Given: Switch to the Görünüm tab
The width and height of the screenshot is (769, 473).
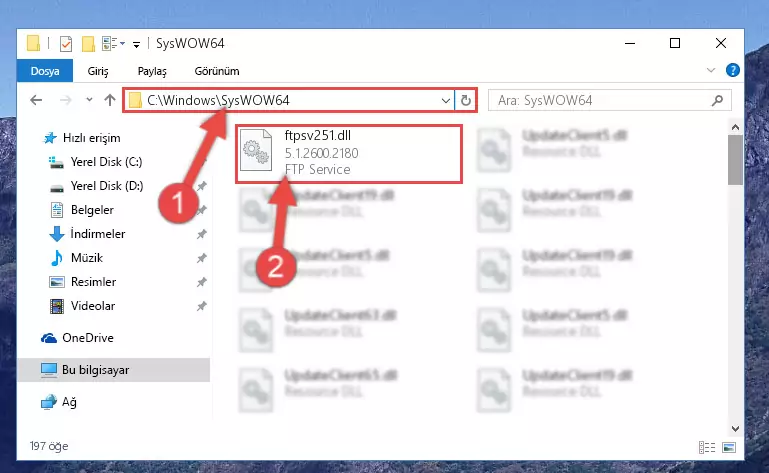Looking at the screenshot, I should tap(217, 71).
